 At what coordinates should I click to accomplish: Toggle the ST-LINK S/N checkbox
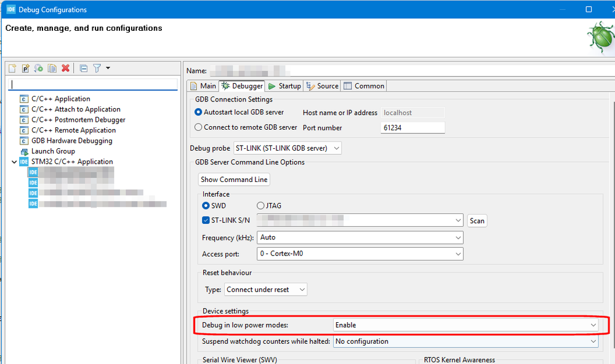[x=206, y=220]
